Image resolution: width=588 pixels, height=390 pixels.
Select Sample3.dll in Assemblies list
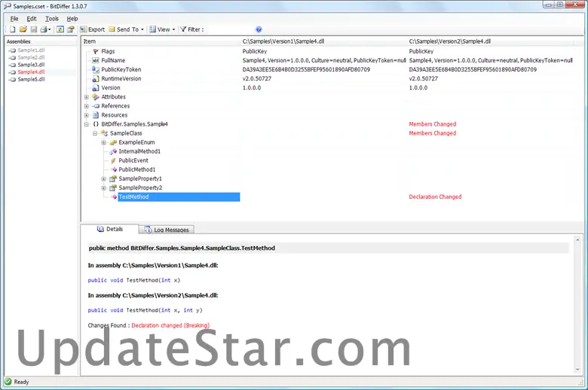[x=31, y=65]
